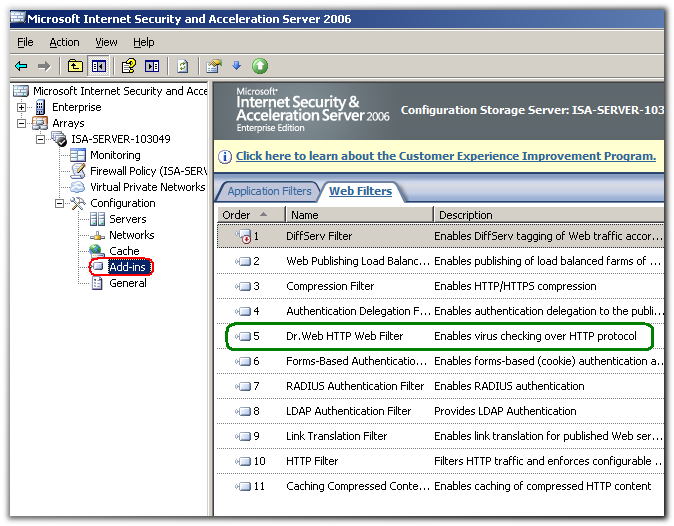This screenshot has width=674, height=526.
Task: Select the Caching Compressed Content filter row
Action: click(x=440, y=486)
